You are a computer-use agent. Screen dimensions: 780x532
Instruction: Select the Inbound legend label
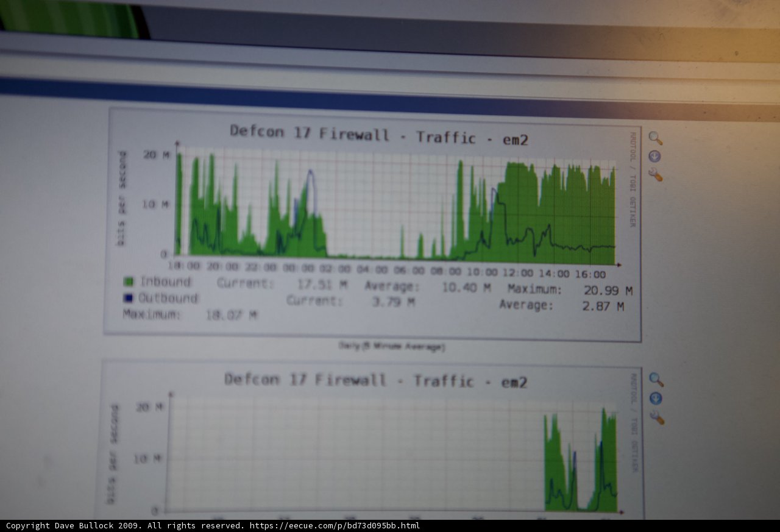[x=165, y=282]
